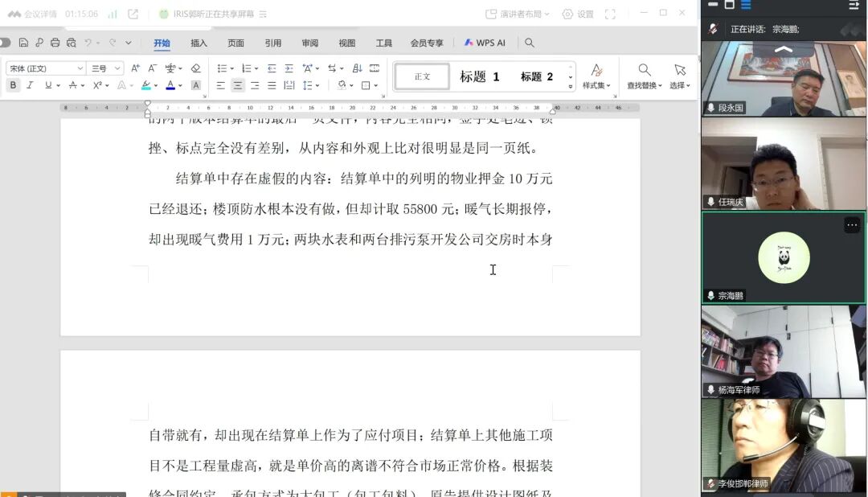
Task: Open the font name dropdown 宋体 (正文)
Action: pyautogui.click(x=80, y=68)
